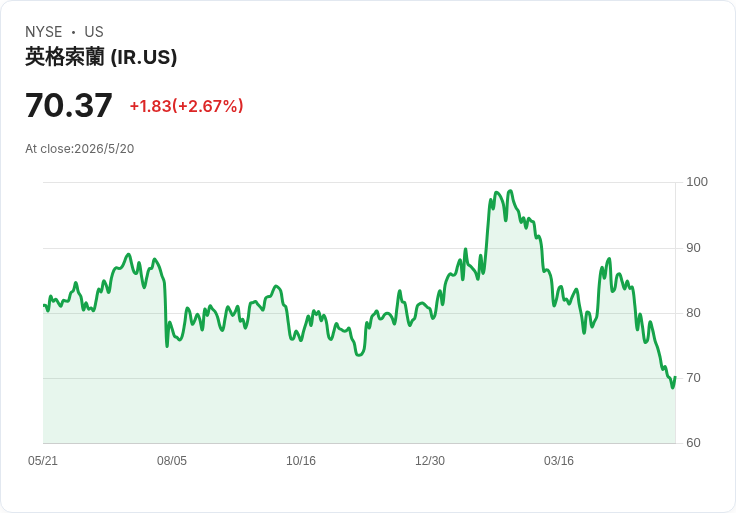Click the starting point of the price line
The height and width of the screenshot is (513, 736).
44,306
